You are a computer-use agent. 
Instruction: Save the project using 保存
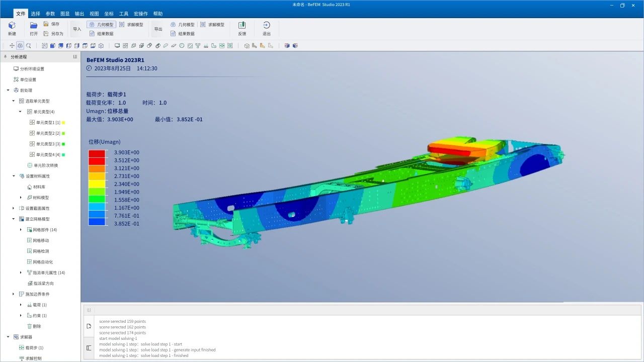[x=46, y=24]
